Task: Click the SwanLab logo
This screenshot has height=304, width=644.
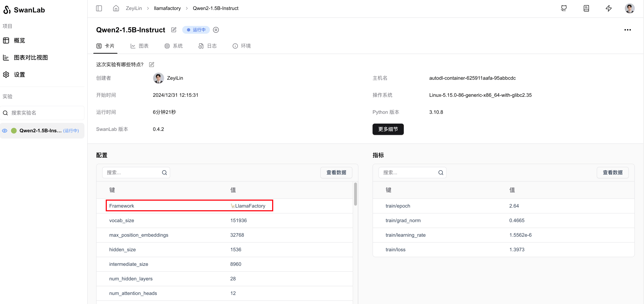Action: (x=24, y=10)
